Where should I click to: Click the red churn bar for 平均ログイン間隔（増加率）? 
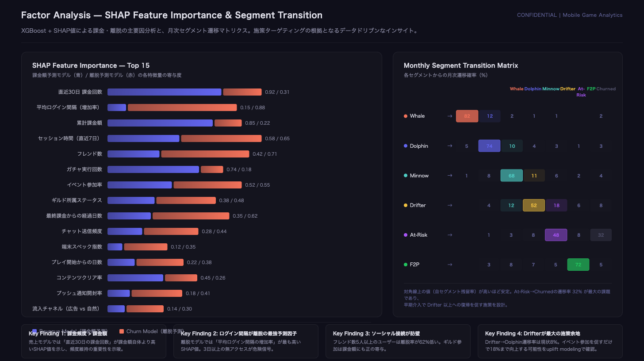click(182, 108)
